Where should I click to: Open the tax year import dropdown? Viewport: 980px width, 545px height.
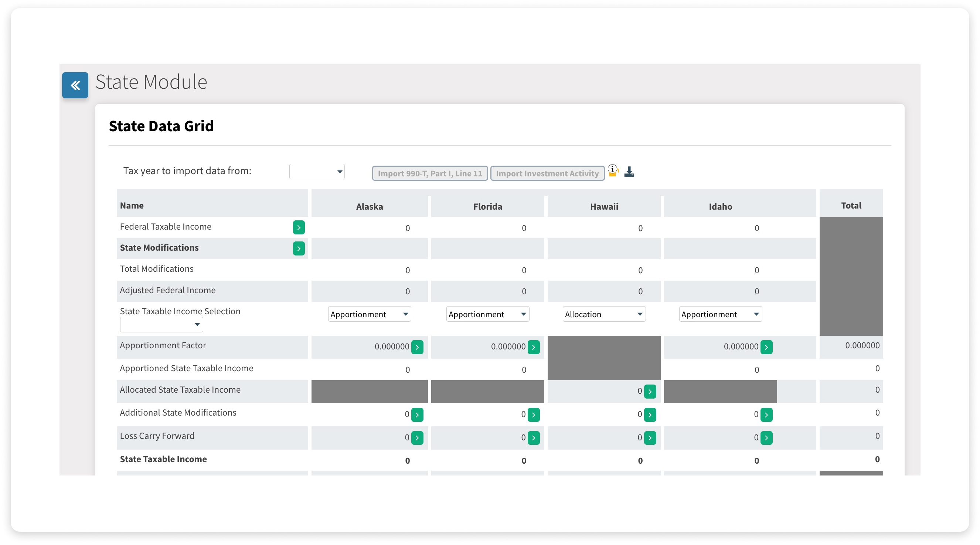[317, 172]
